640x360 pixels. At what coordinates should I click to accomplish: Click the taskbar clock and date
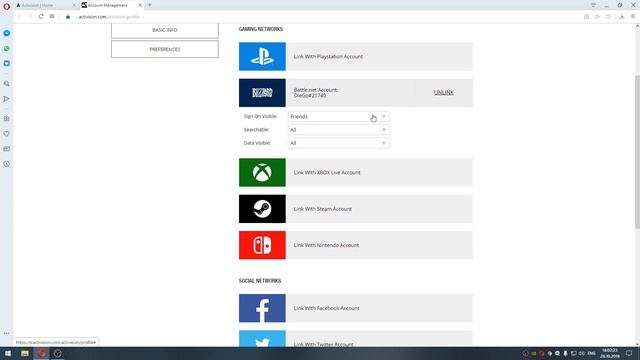[610, 353]
